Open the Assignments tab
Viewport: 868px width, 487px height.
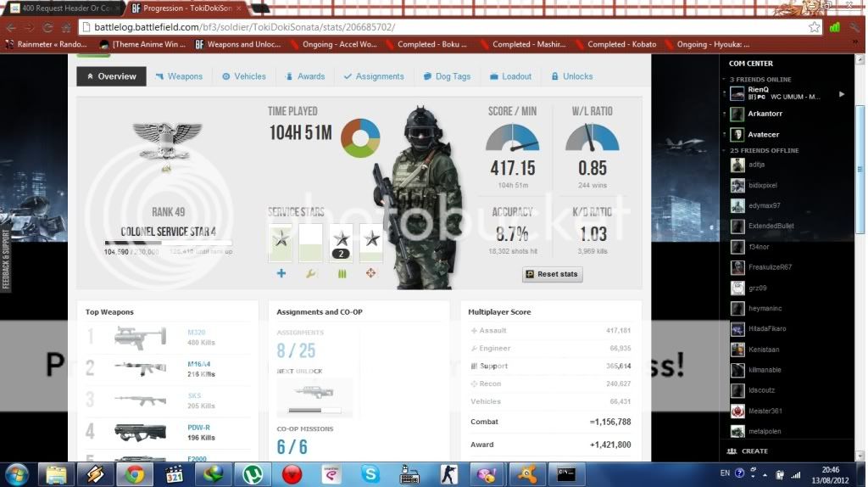pyautogui.click(x=374, y=76)
